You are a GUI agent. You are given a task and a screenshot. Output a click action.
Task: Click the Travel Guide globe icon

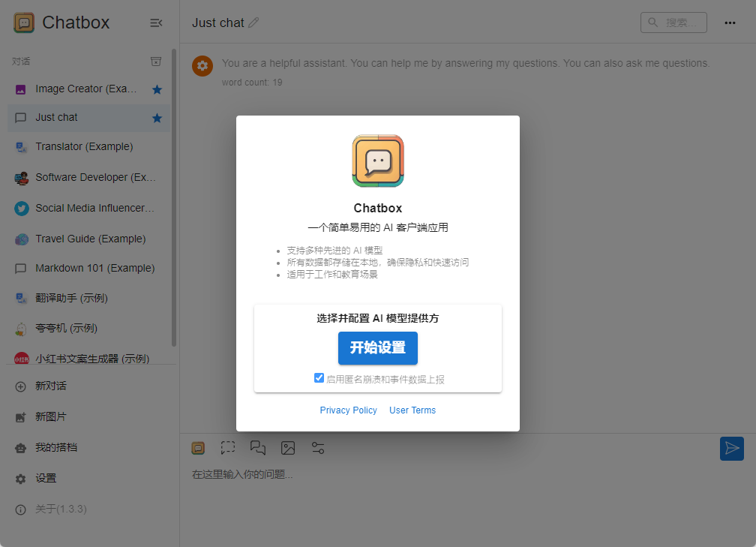pyautogui.click(x=21, y=239)
